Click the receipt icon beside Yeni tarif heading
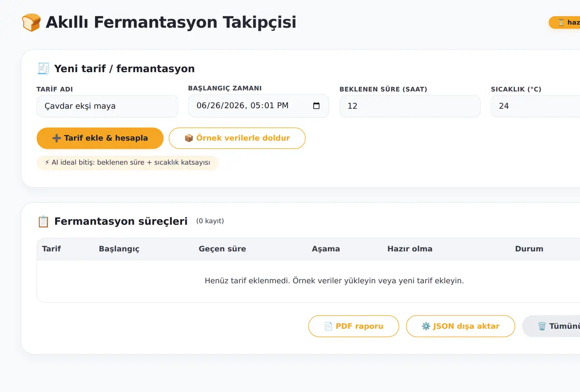Viewport: 580px width, 392px height. coord(43,69)
